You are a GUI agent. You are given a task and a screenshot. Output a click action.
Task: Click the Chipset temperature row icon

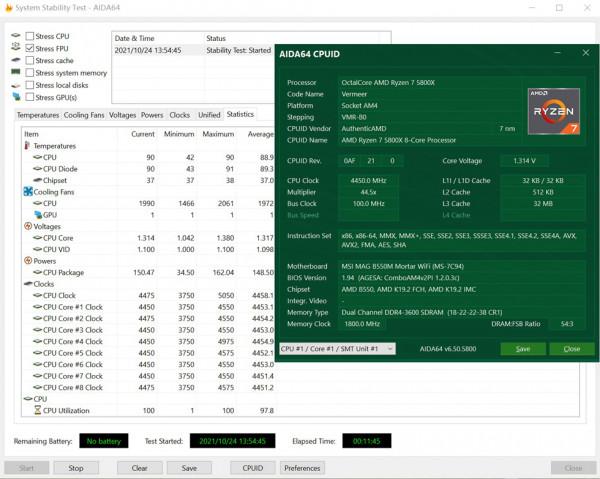38,180
